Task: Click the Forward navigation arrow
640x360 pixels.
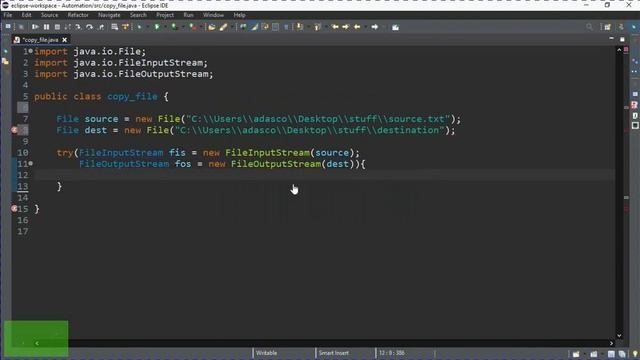Action: [x=375, y=27]
